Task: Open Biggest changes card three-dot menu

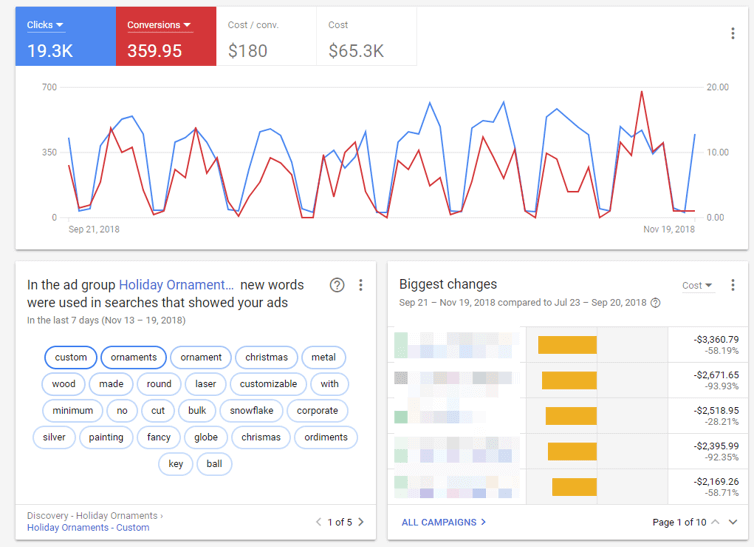Action: 734,285
